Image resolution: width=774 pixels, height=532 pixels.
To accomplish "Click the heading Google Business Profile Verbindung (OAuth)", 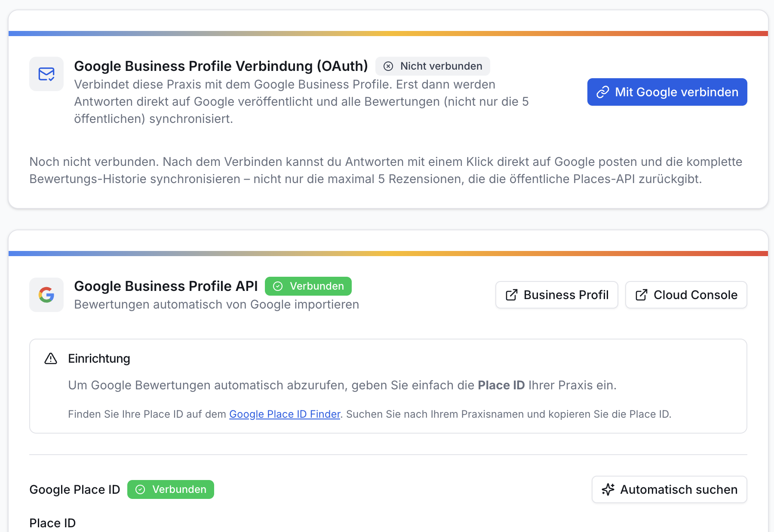I will click(x=221, y=66).
